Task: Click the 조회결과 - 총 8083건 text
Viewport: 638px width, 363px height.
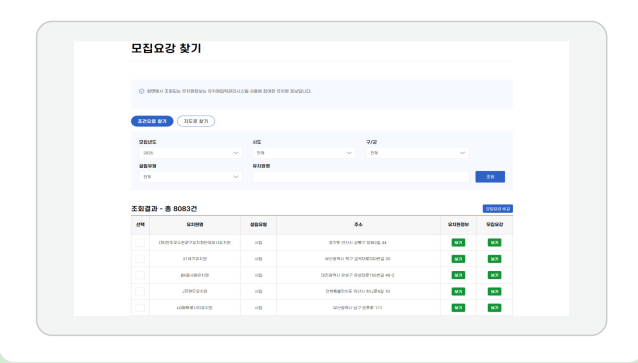Action: (x=164, y=209)
